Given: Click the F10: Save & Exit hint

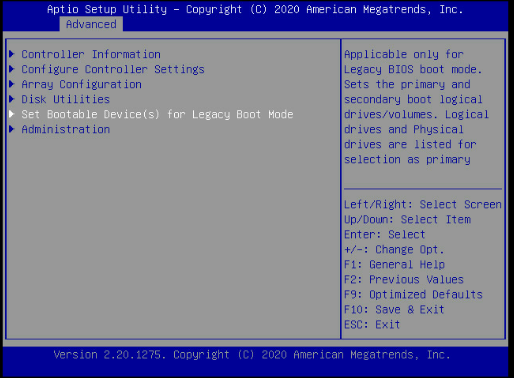Looking at the screenshot, I should tap(394, 310).
